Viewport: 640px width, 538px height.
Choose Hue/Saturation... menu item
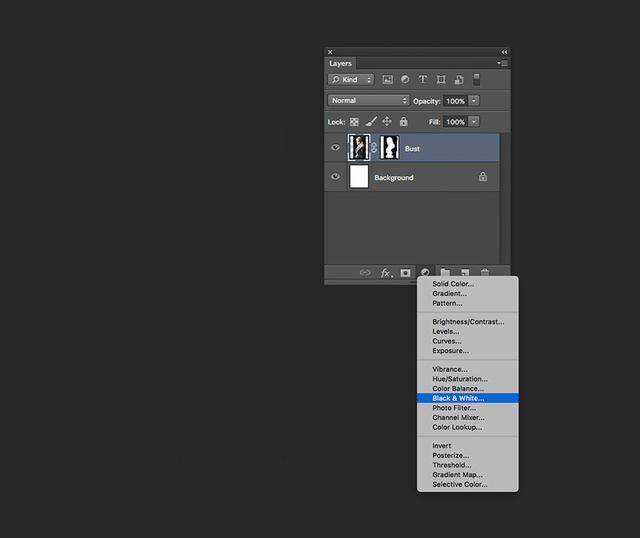(468, 379)
